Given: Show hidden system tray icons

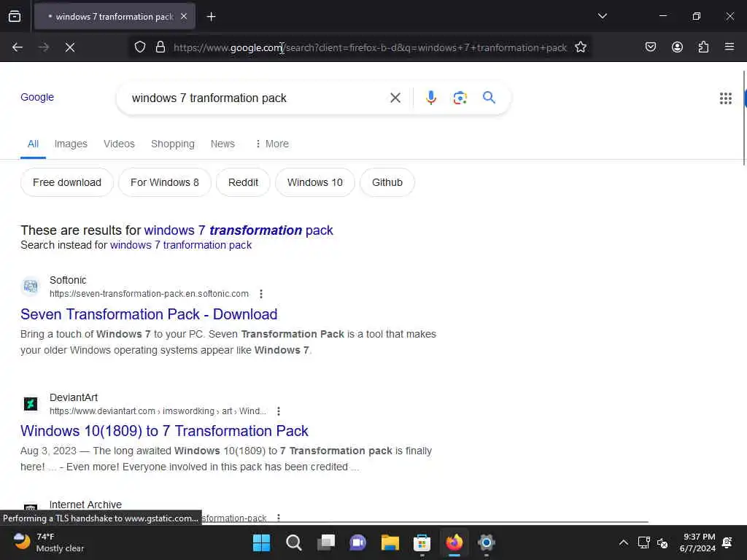Looking at the screenshot, I should tap(623, 542).
